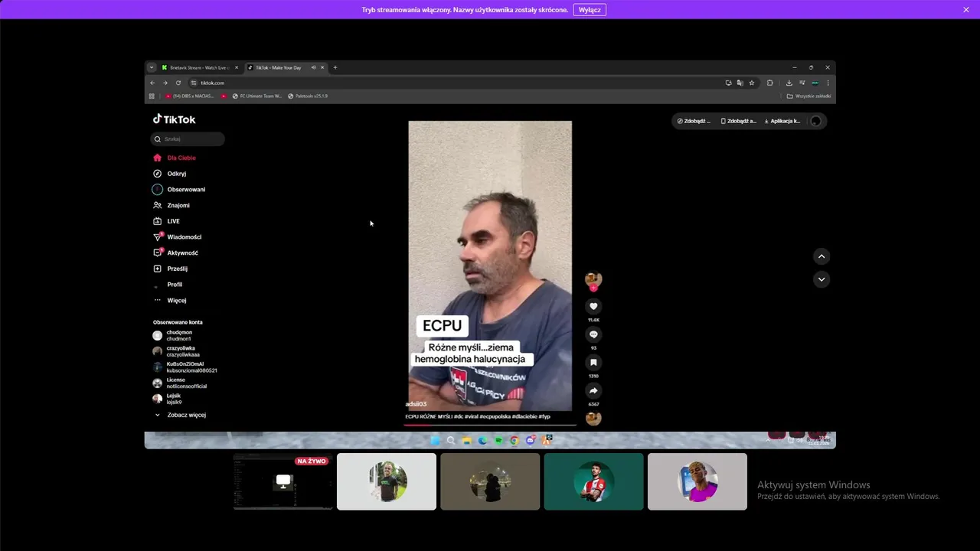Seek using the video progress bar
This screenshot has width=980, height=551.
[x=490, y=425]
